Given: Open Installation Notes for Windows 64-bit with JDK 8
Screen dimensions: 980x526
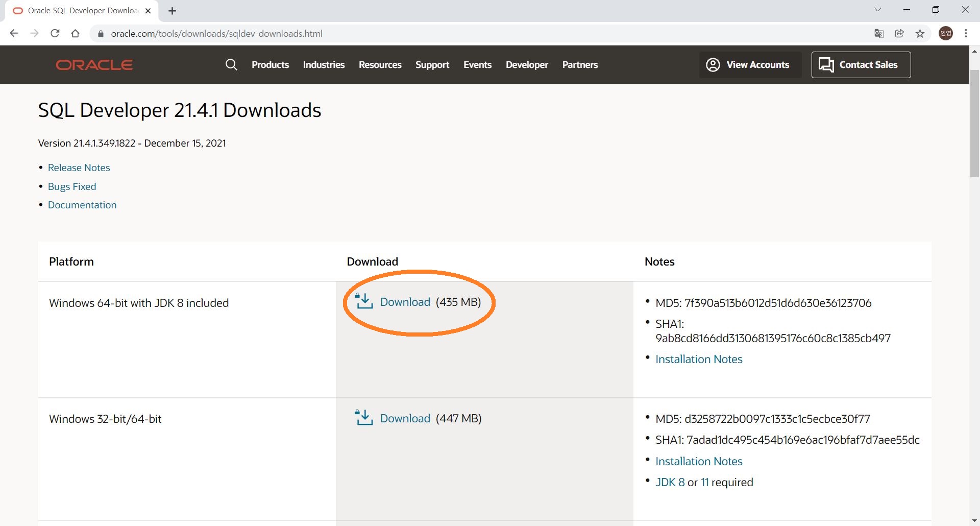Looking at the screenshot, I should [699, 359].
